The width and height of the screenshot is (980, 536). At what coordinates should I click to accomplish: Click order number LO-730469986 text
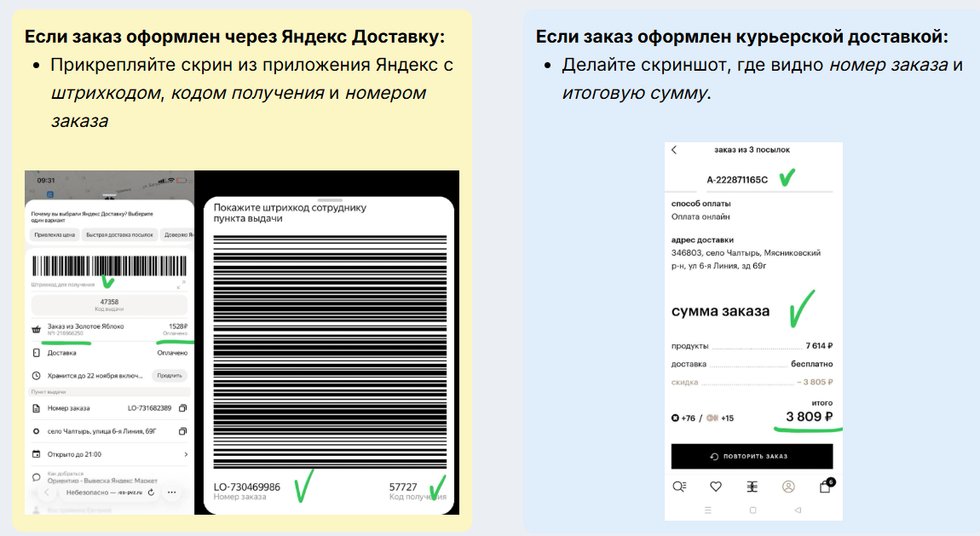pos(247,487)
